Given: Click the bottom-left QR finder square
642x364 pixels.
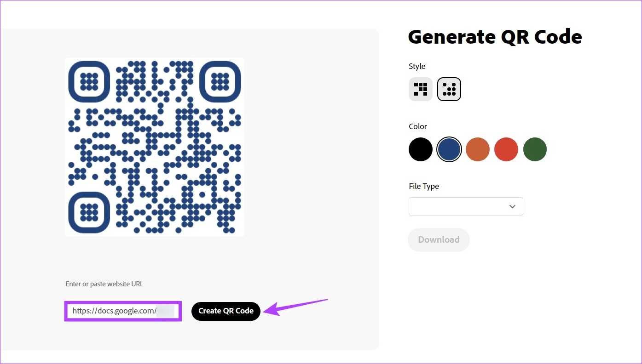Looking at the screenshot, I should click(89, 212).
